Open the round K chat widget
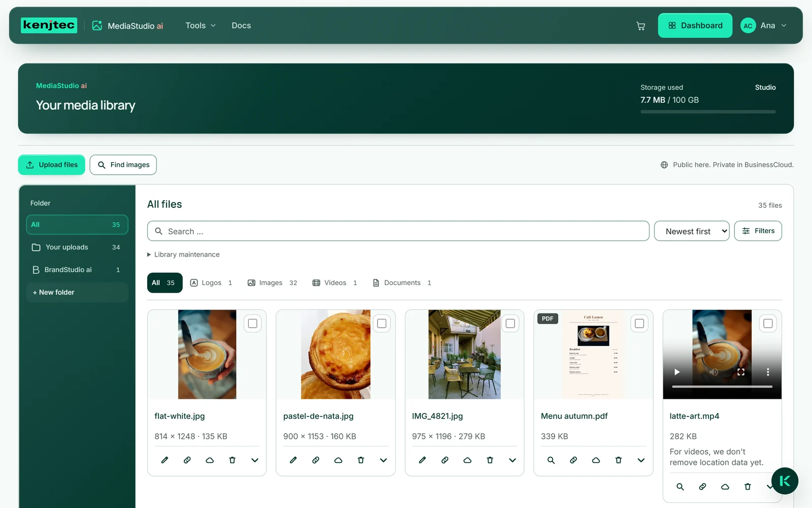812x508 pixels. (785, 481)
